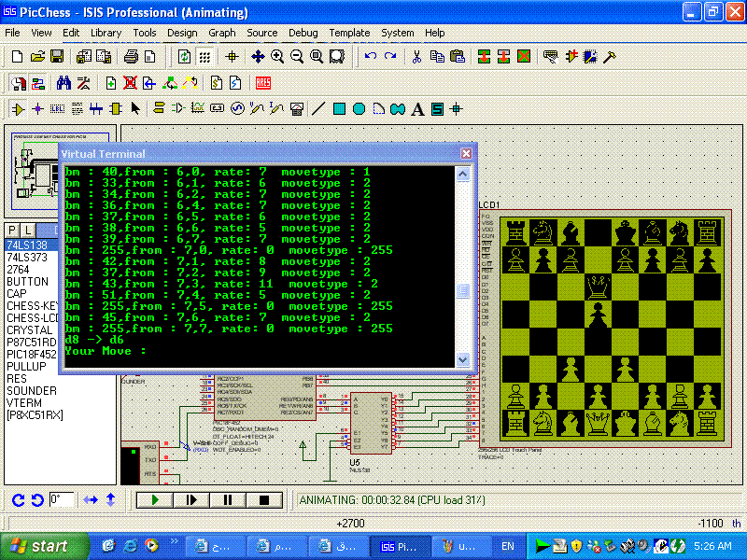
Task: Click the Redraw display icon
Action: 184,57
